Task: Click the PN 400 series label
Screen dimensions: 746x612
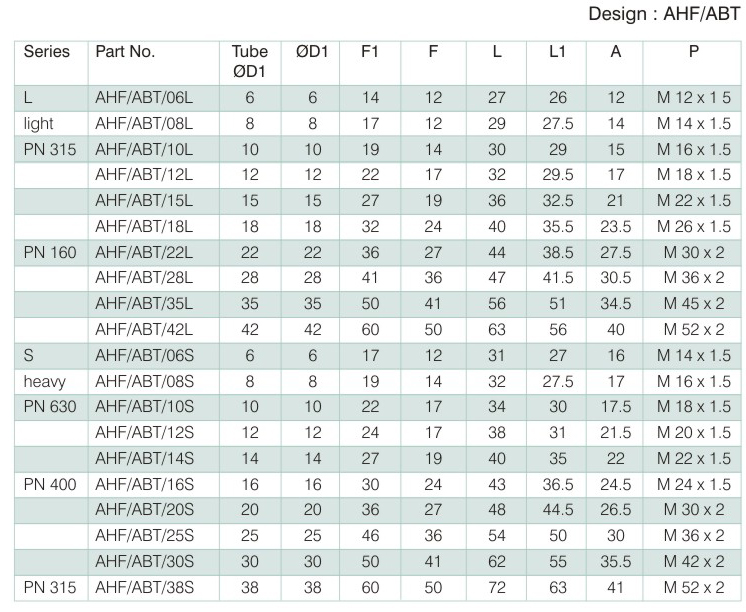Action: pyautogui.click(x=50, y=484)
